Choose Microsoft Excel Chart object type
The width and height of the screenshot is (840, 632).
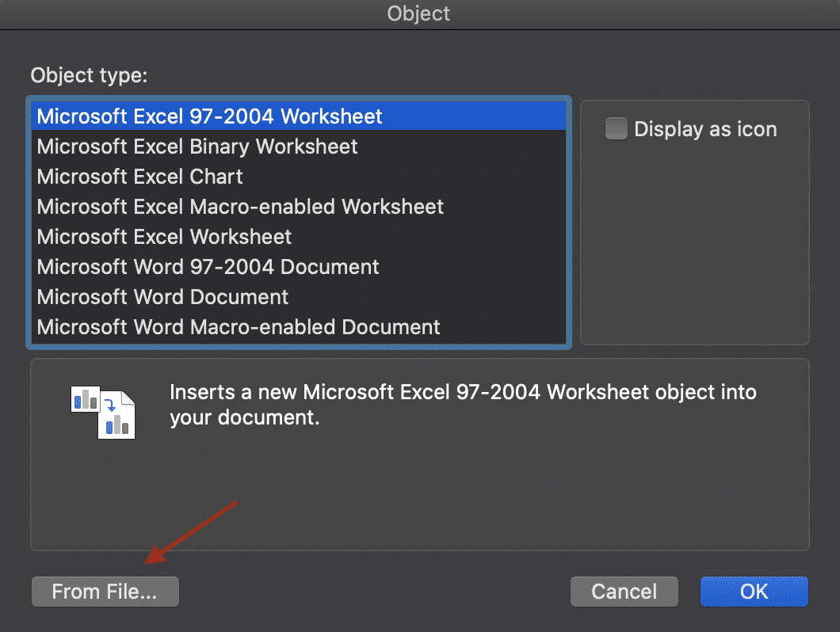pos(299,176)
